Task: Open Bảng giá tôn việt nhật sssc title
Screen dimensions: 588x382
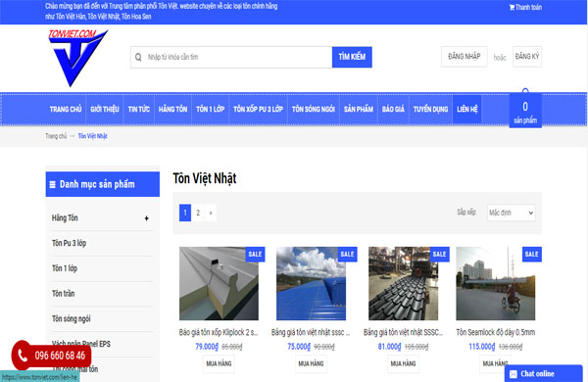Action: coord(311,332)
